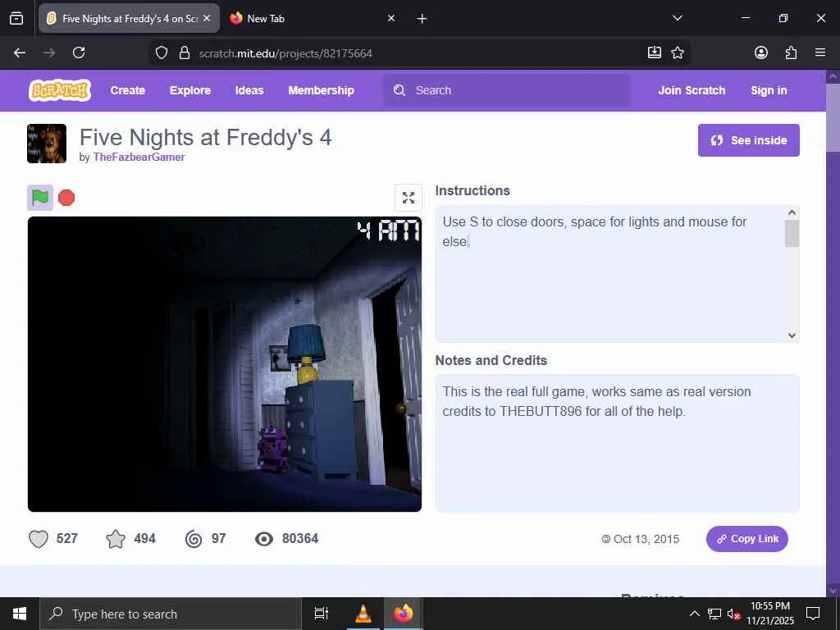
Task: Click the instructions box scroll up arrow
Action: (x=792, y=212)
